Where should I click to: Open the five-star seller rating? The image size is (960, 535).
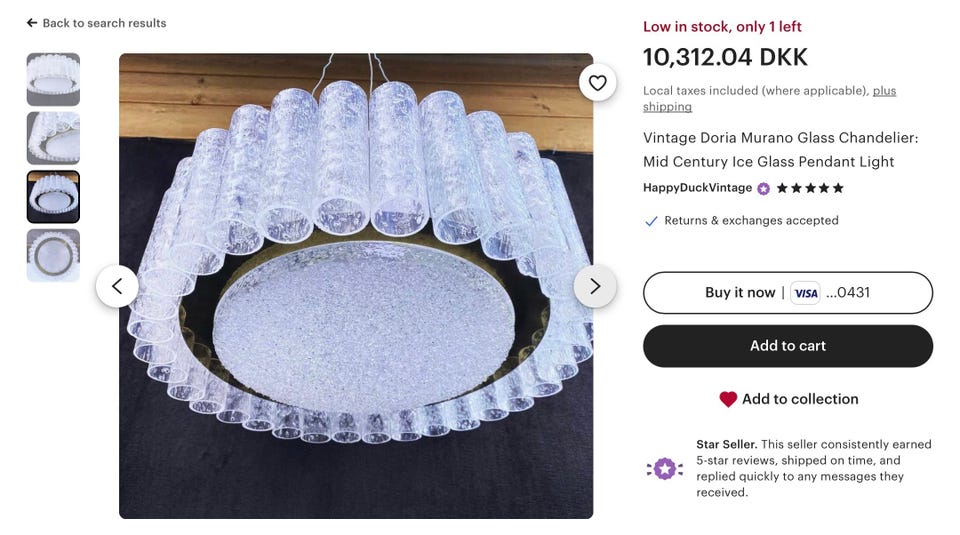pyautogui.click(x=811, y=188)
